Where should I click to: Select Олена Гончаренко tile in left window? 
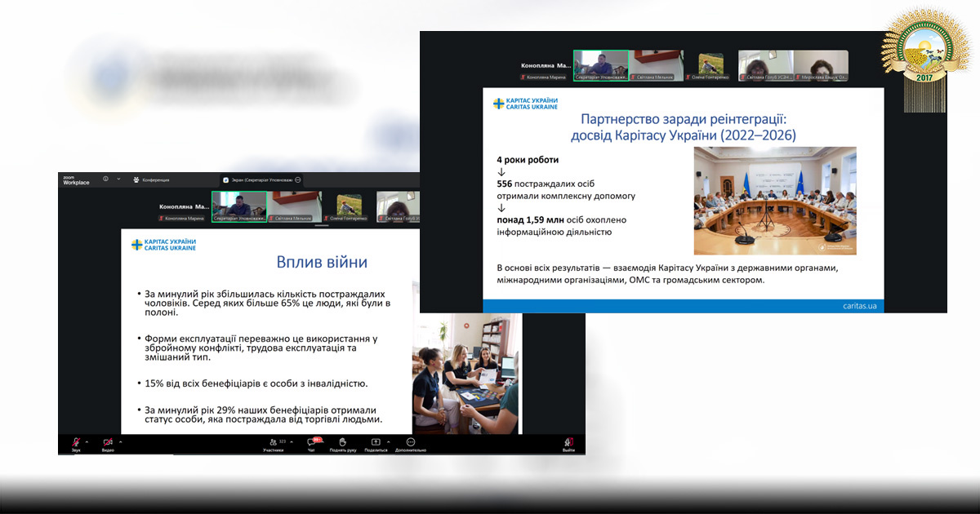(350, 206)
